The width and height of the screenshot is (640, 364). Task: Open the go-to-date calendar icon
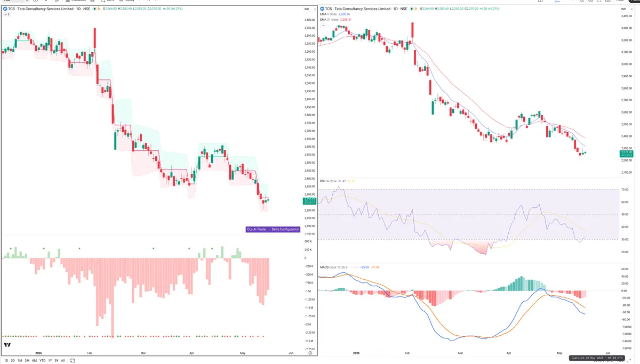coord(73,360)
